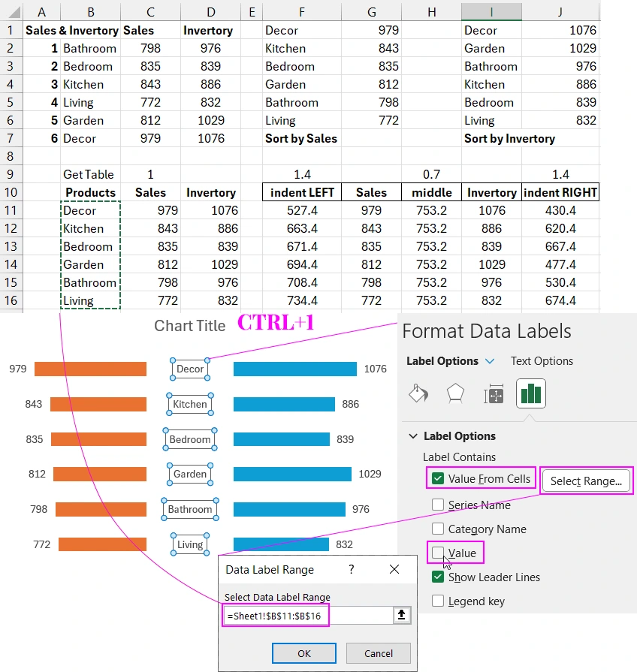Screen dimensions: 637x672
Task: Click the Cancel button
Action: pos(378,653)
